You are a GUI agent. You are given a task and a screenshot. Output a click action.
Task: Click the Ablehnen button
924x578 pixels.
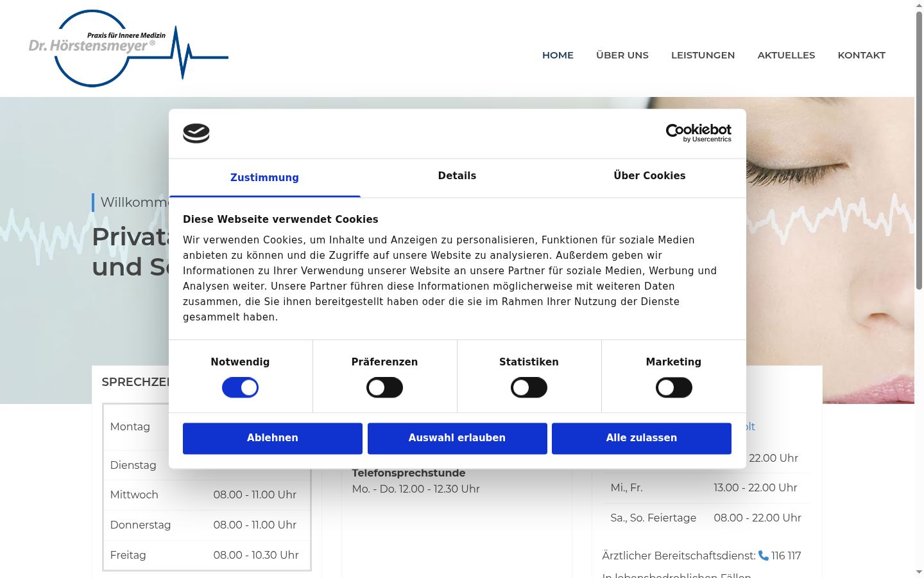[273, 438]
